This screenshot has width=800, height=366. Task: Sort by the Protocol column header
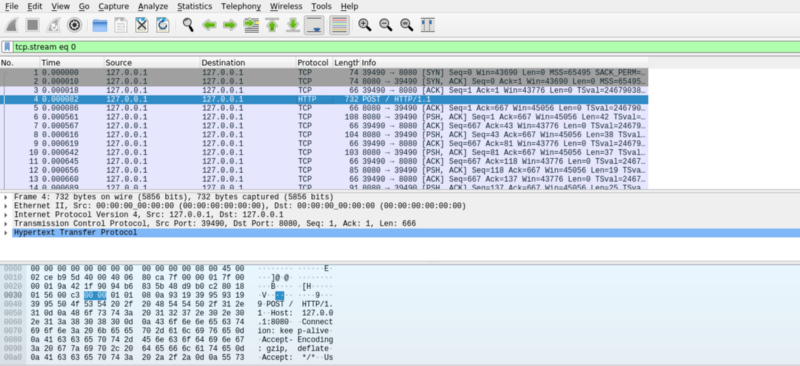[314, 63]
